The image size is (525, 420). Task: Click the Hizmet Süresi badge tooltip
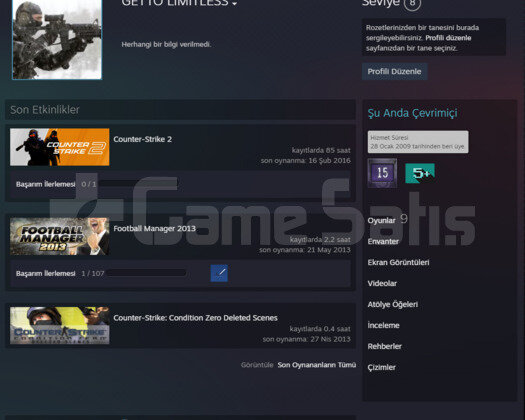pyautogui.click(x=418, y=142)
